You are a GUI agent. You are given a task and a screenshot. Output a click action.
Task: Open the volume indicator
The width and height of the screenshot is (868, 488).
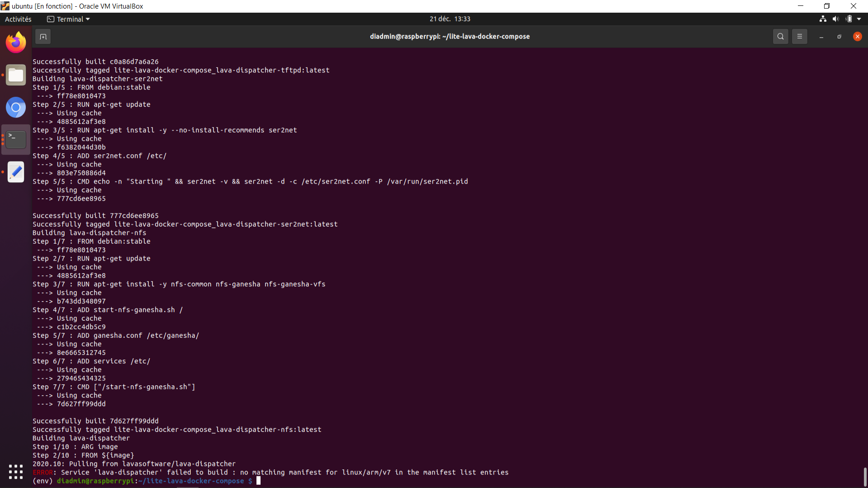(x=835, y=19)
